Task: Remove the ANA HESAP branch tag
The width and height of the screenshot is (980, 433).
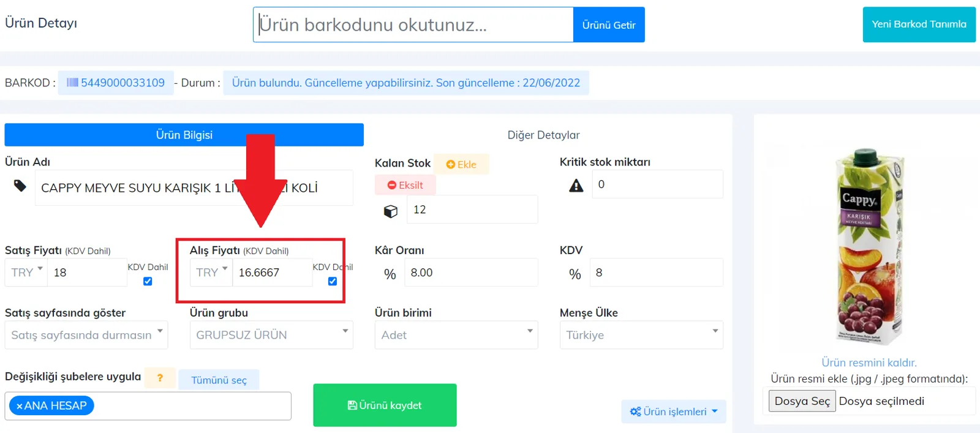Action: (20, 406)
